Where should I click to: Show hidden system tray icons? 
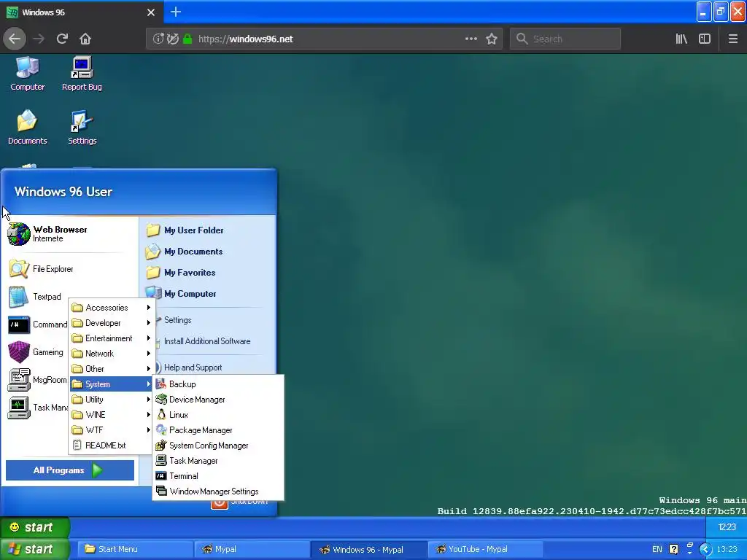(705, 550)
